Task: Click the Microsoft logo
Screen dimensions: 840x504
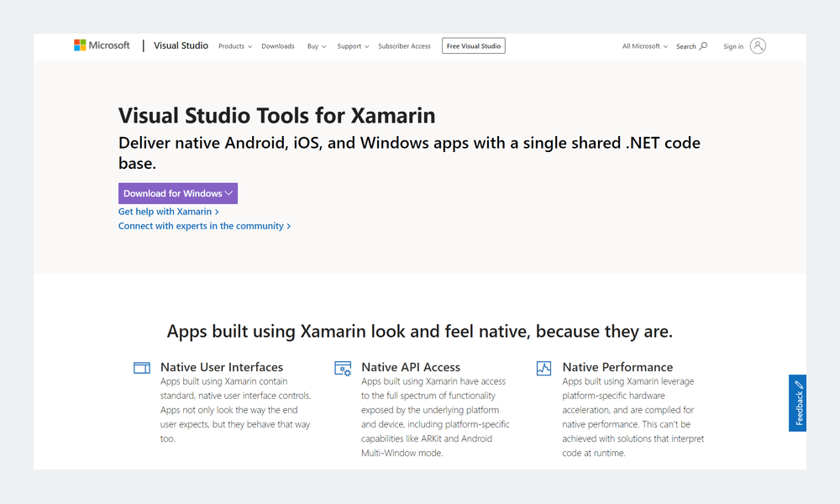Action: pos(102,45)
